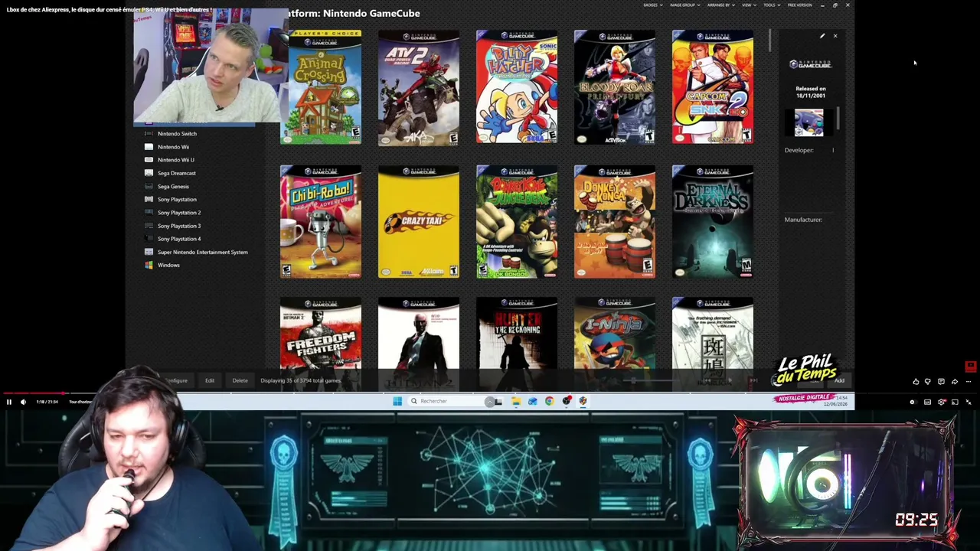Image resolution: width=980 pixels, height=551 pixels.
Task: Seek using the video progress bar
Action: point(490,393)
